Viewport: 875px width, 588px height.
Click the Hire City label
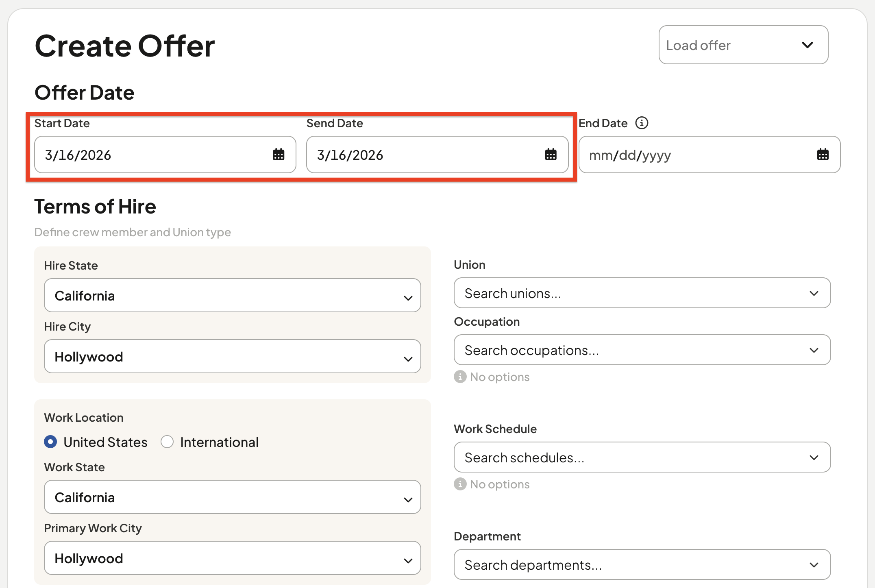[67, 327]
